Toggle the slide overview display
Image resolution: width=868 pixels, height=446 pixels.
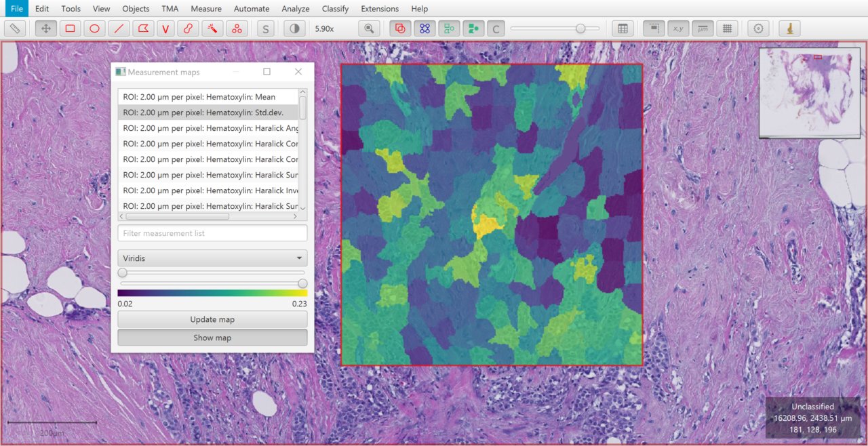coord(653,28)
